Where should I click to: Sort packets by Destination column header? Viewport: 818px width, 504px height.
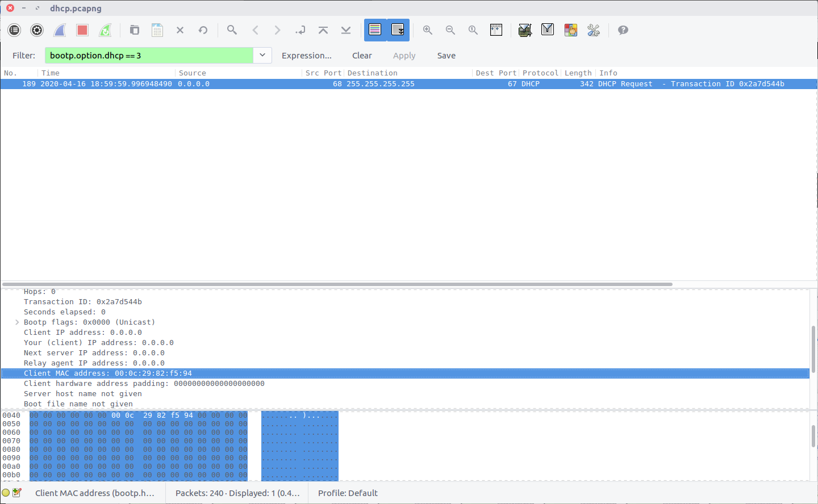coord(373,73)
